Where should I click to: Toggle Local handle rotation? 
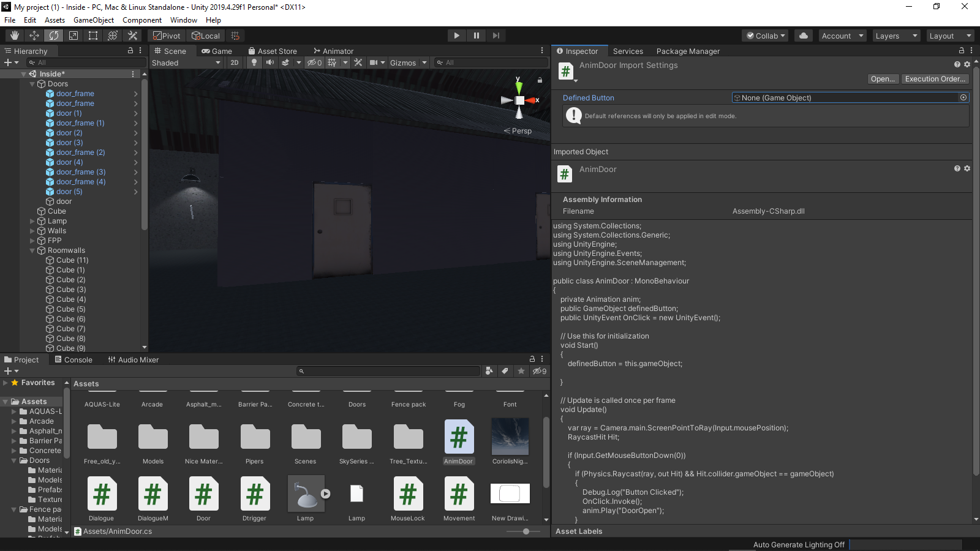(206, 36)
